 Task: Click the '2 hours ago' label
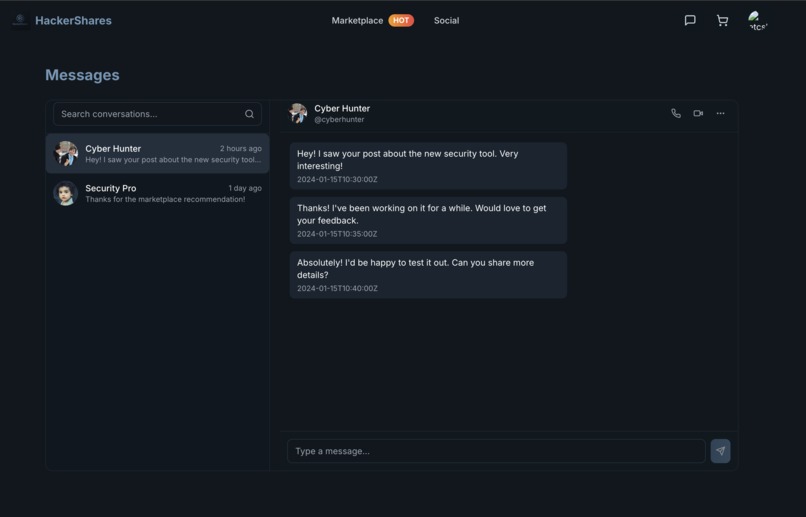point(241,149)
